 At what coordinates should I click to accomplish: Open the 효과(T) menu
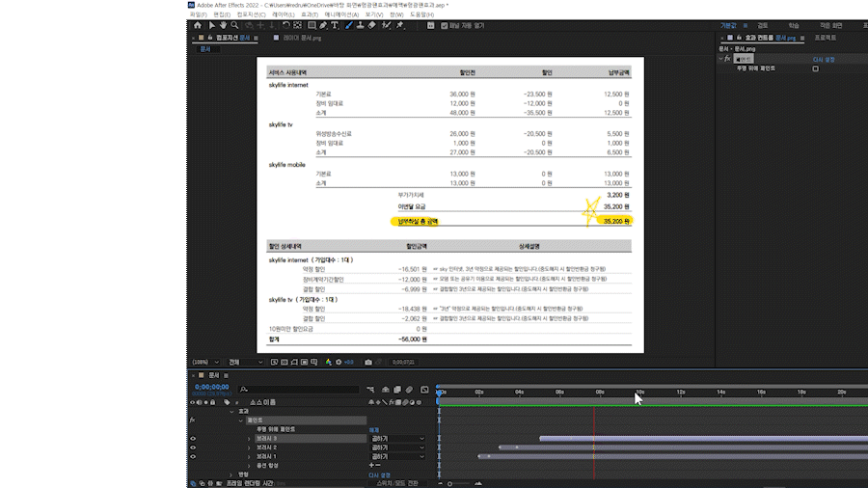pos(310,14)
